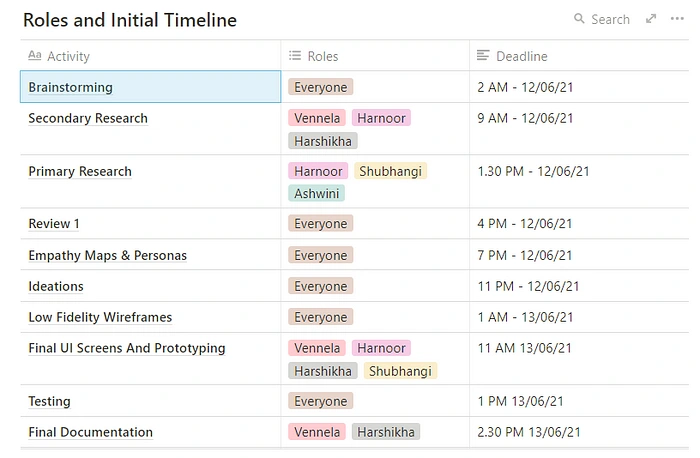Screen dimensions: 700x458
Task: Open the Roles column header menu
Action: click(x=323, y=57)
